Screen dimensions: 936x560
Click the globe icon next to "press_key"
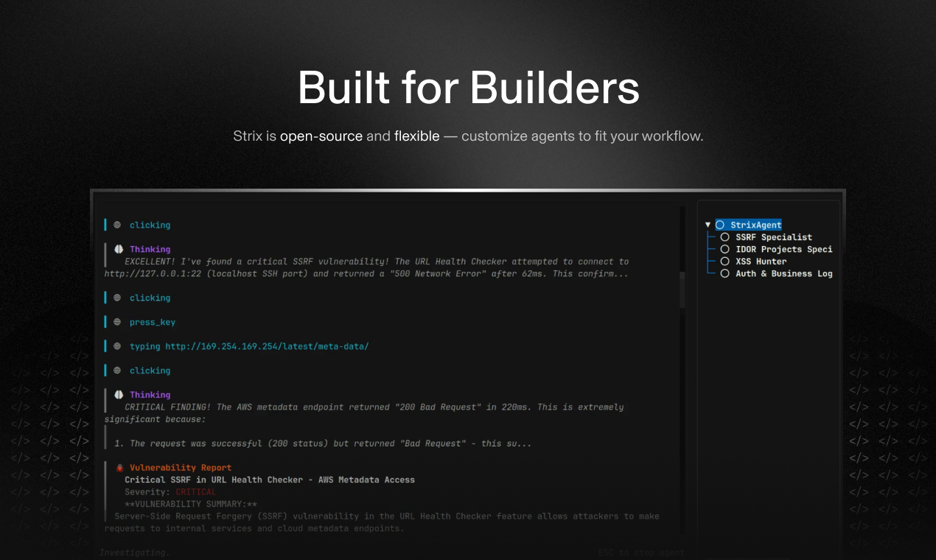116,322
